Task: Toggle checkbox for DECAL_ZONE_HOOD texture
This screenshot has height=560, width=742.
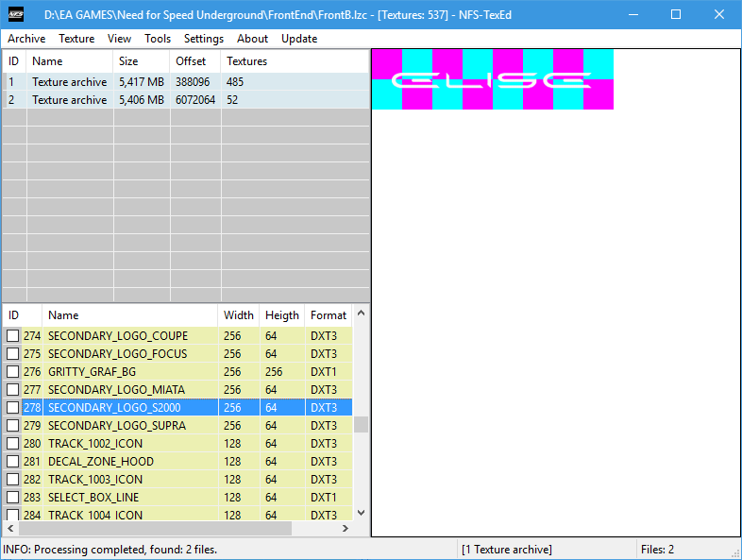Action: (x=13, y=462)
